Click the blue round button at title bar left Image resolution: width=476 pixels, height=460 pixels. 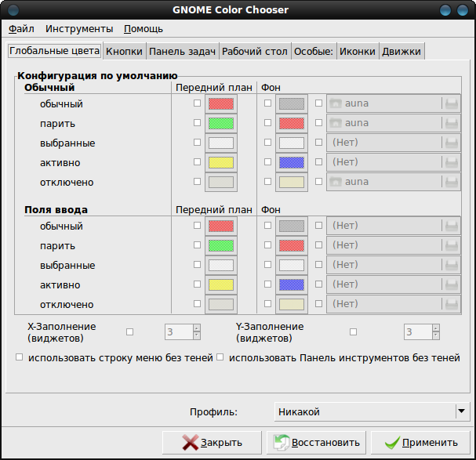pos(13,10)
